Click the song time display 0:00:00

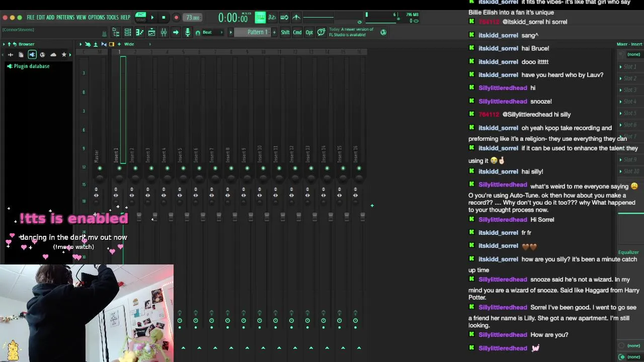click(x=233, y=18)
